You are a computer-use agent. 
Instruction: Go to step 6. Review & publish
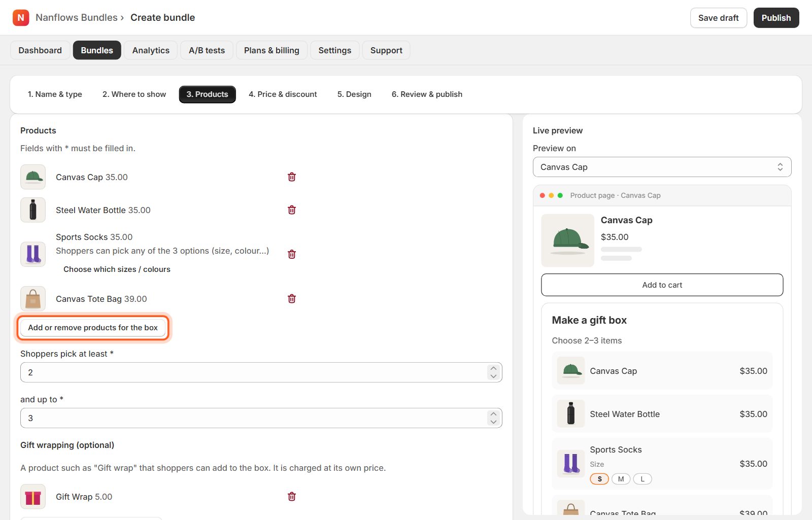427,94
